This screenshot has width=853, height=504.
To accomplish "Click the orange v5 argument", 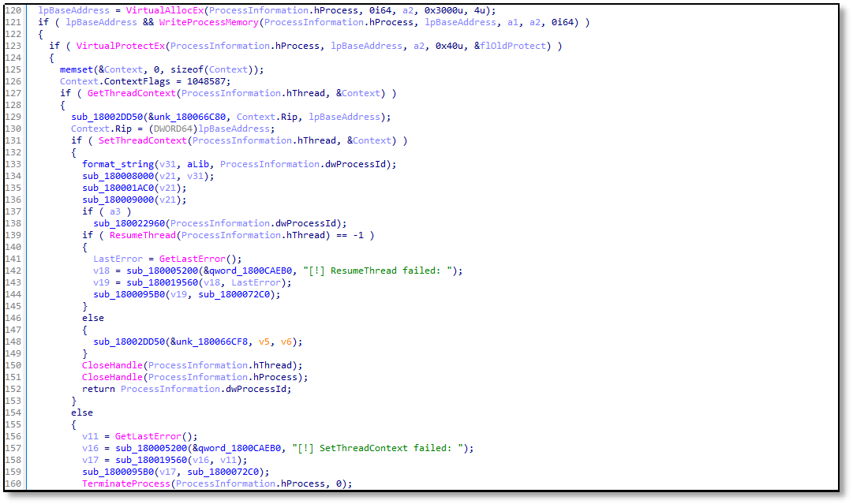I will (x=264, y=342).
